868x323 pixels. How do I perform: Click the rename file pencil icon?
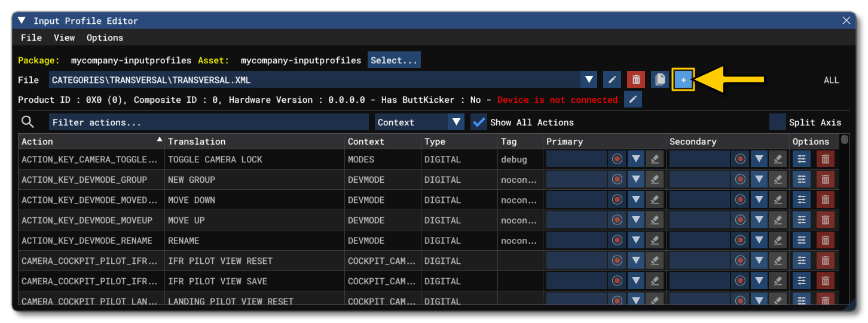[612, 79]
